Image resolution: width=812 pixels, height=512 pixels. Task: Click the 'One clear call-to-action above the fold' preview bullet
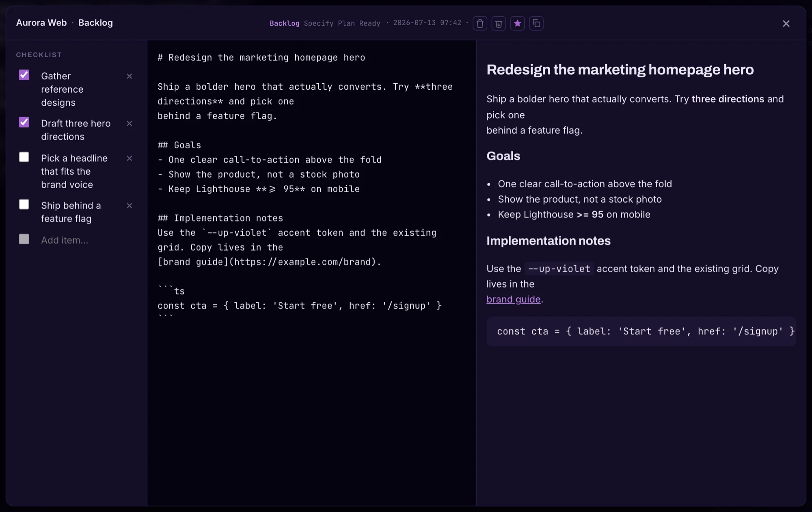pyautogui.click(x=585, y=184)
